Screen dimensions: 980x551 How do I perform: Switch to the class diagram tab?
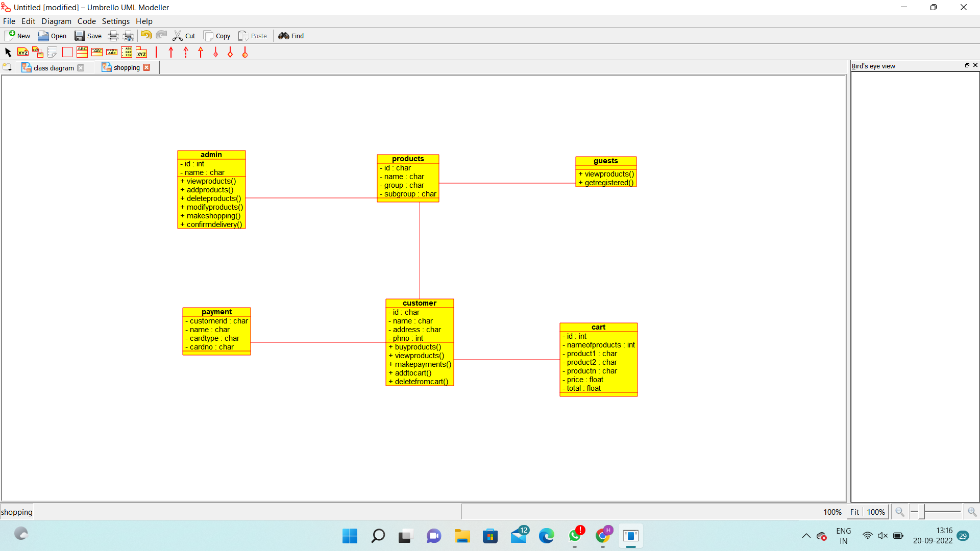(x=53, y=68)
